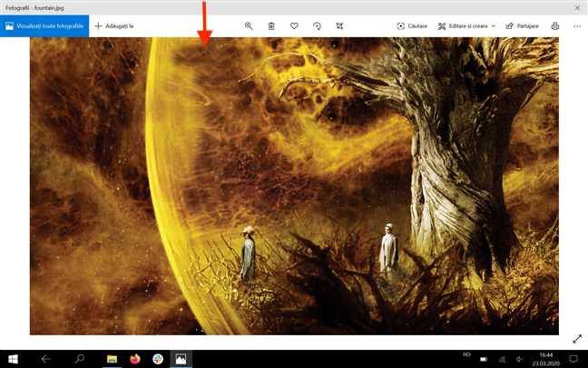Open the Windows Start menu

click(x=13, y=359)
